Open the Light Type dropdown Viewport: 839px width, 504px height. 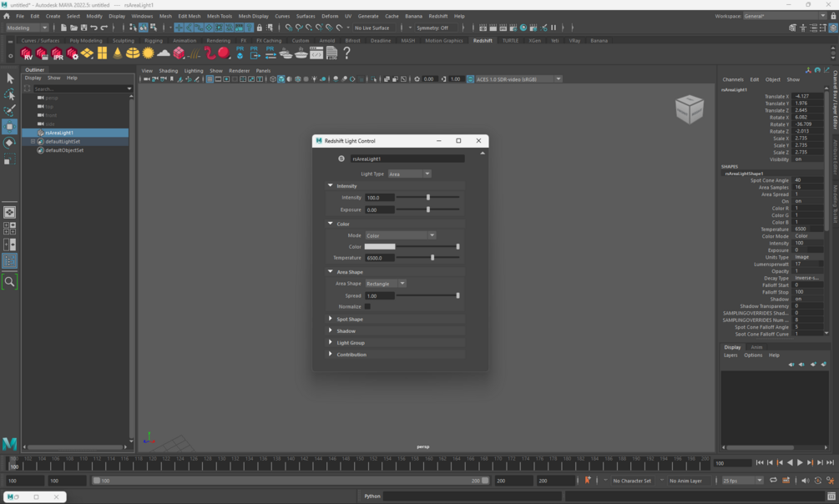[409, 174]
